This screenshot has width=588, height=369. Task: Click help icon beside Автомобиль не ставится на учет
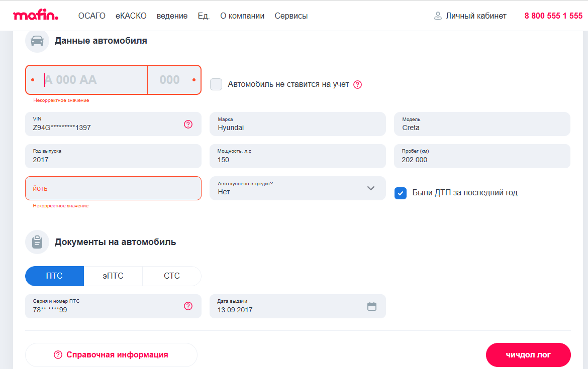pos(358,84)
